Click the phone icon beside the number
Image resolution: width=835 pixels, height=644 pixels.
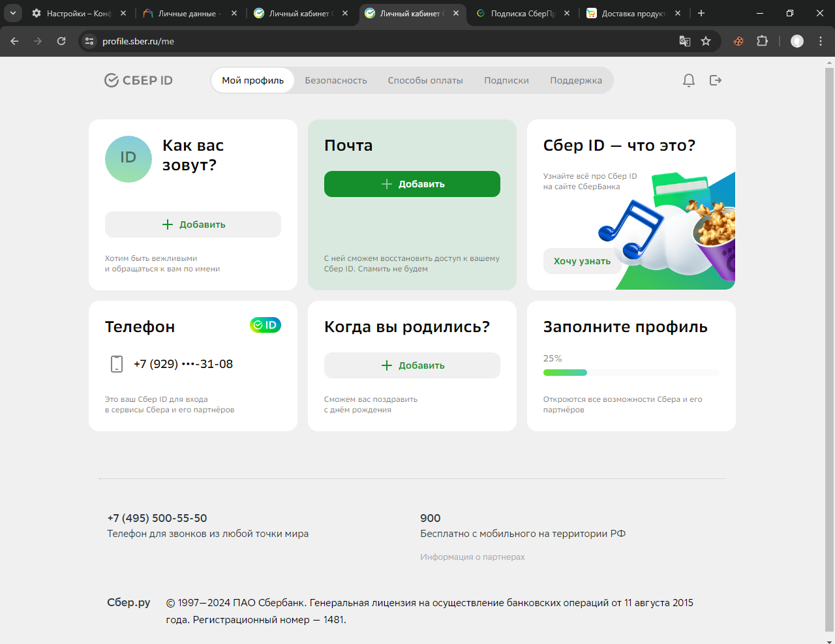(x=117, y=364)
